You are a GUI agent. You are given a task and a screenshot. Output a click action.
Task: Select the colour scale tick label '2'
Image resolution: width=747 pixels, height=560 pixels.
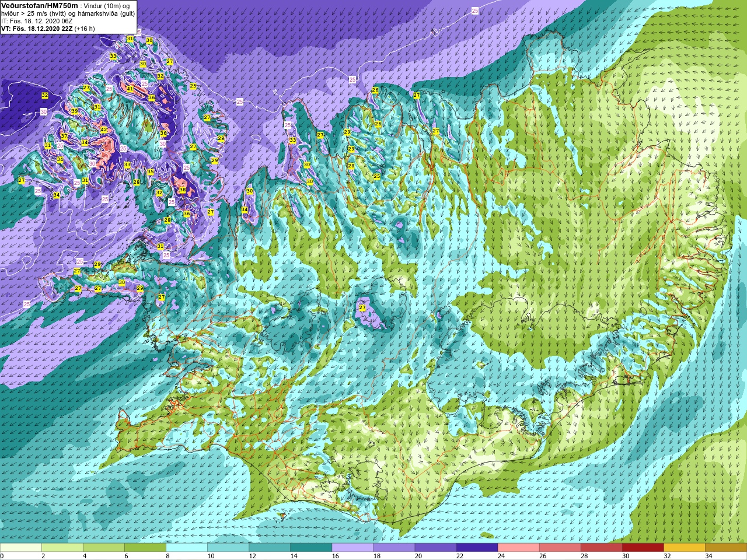click(x=43, y=556)
